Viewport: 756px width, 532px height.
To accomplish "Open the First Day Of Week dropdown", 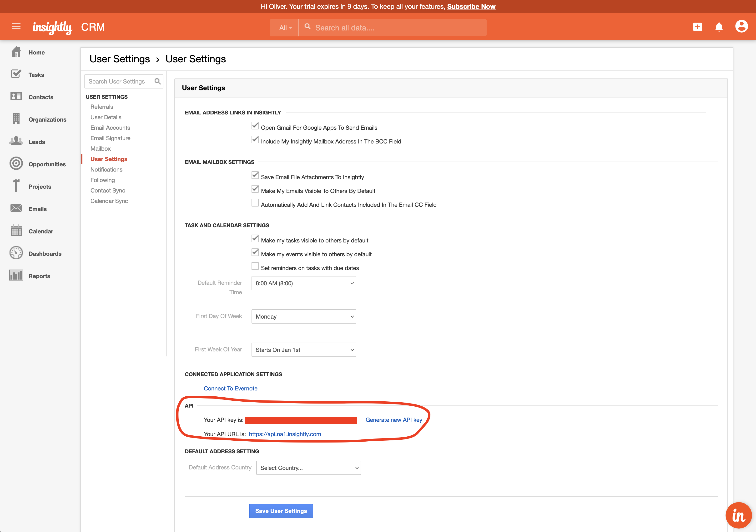I will click(x=303, y=316).
